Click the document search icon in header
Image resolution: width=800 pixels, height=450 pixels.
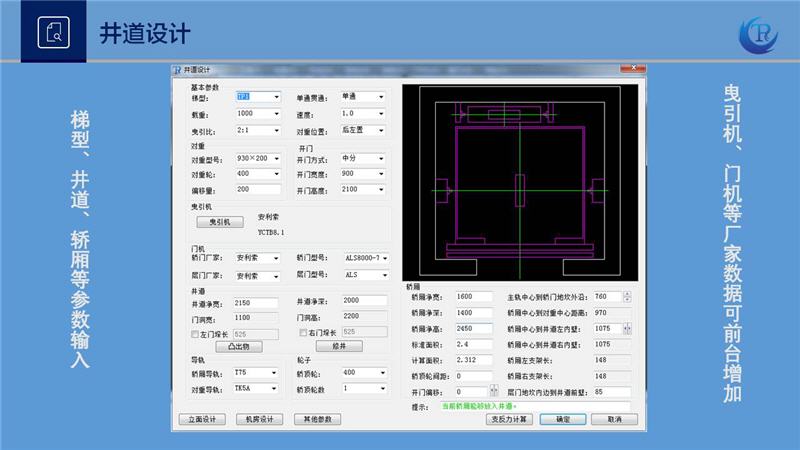tap(54, 32)
